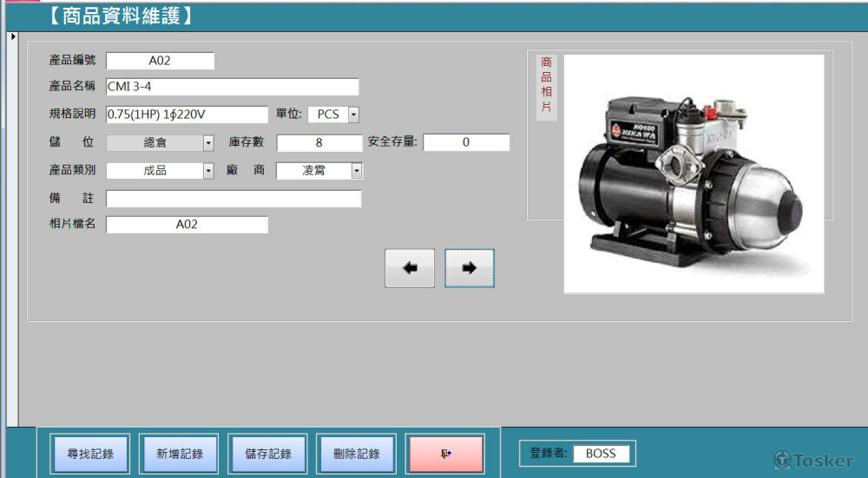The width and height of the screenshot is (868, 478).
Task: Click the red exit door button
Action: pos(445,454)
